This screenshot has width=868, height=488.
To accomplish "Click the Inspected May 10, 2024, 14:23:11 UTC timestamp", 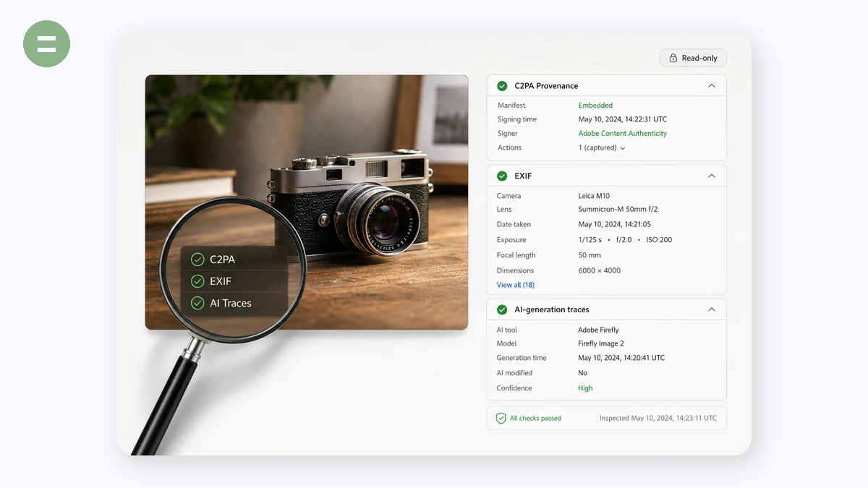I will click(658, 418).
